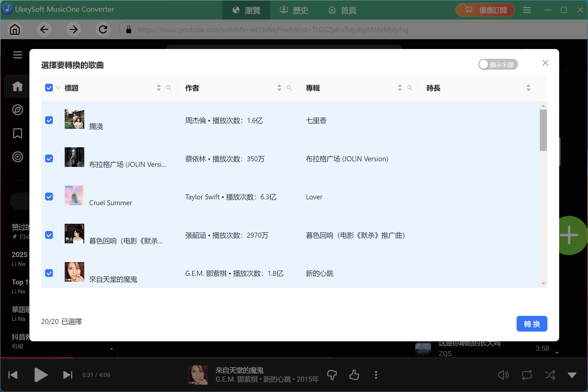Reload the current page

[x=103, y=29]
